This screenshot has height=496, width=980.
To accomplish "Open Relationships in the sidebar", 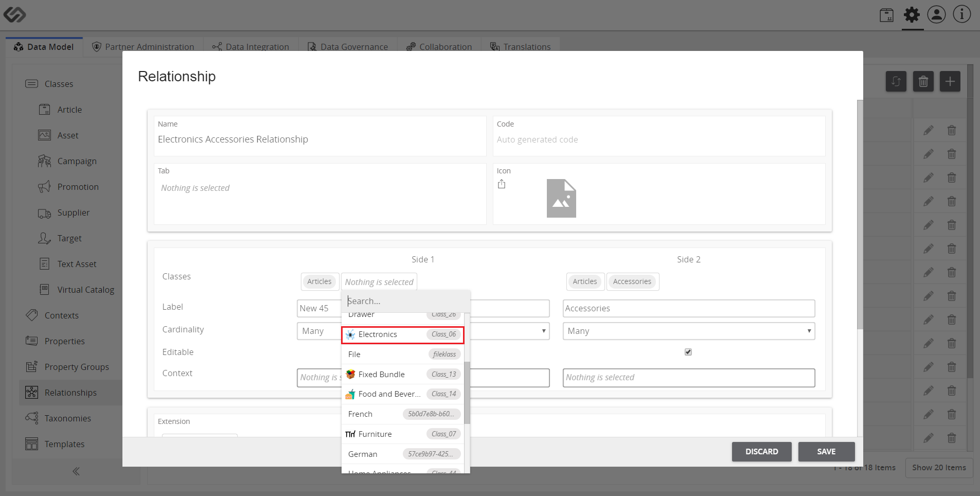I will tap(70, 393).
